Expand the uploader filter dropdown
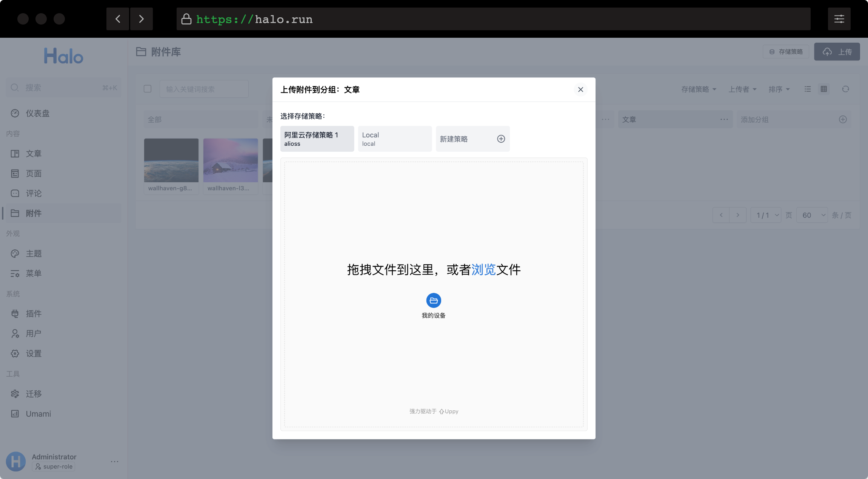This screenshot has width=868, height=479. (x=742, y=89)
